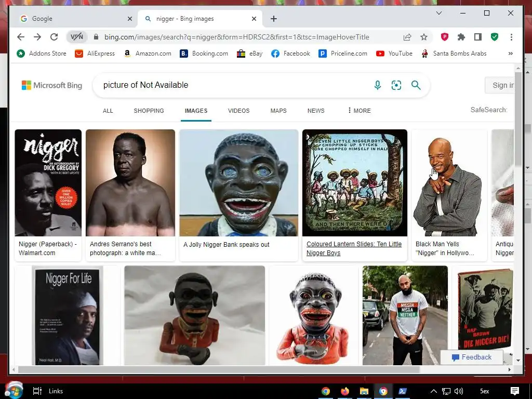Go back using the browser back arrow

click(21, 37)
